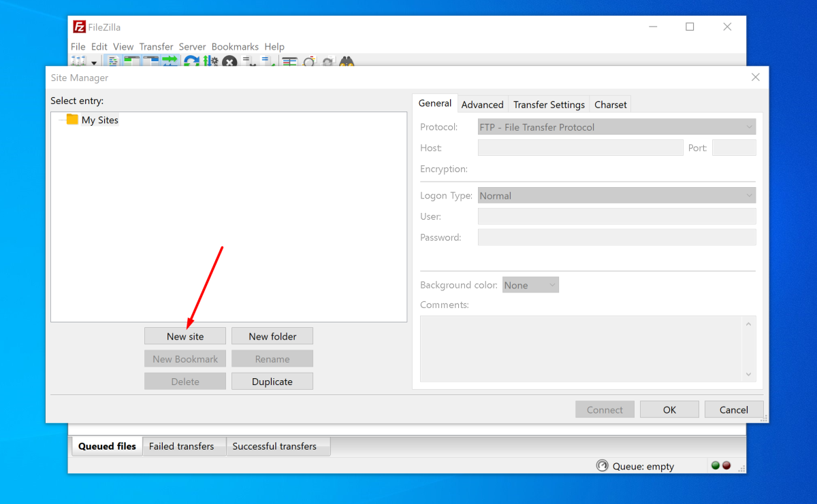Select the My Sites folder entry
This screenshot has width=817, height=504.
tap(99, 120)
